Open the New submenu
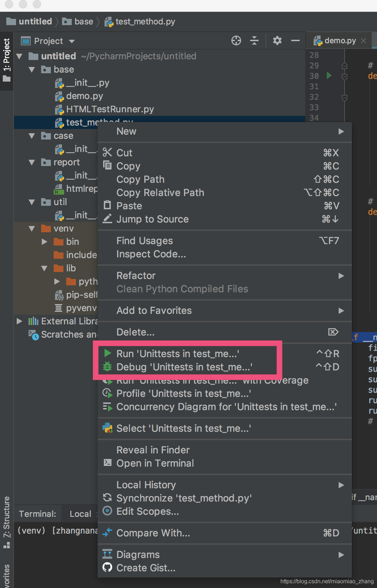The image size is (377, 588). coord(225,131)
